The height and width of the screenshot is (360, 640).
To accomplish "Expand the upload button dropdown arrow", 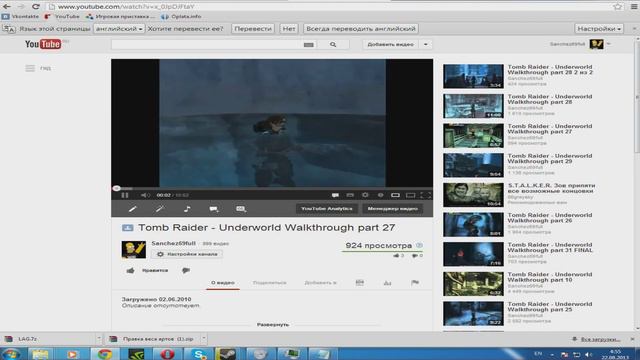I will coord(426,44).
